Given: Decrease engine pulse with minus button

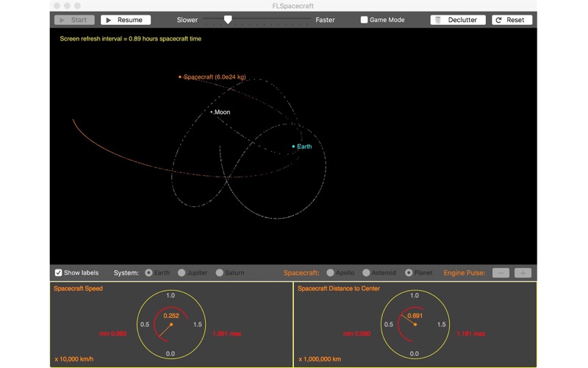Looking at the screenshot, I should pos(501,273).
